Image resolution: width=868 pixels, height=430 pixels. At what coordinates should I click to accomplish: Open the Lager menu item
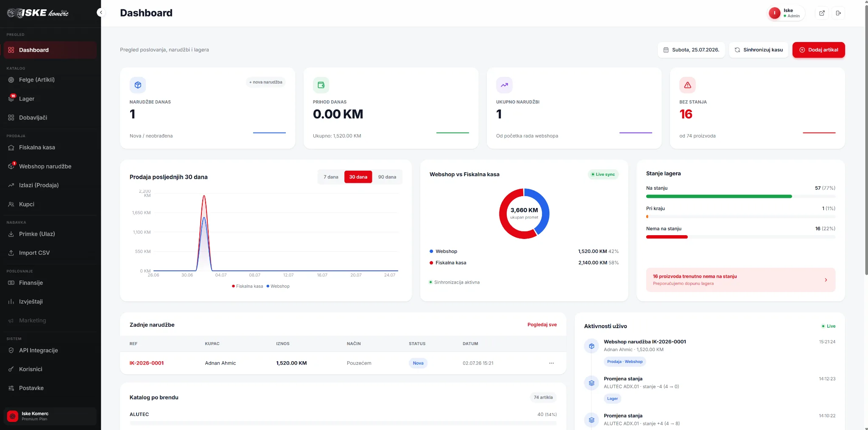coord(50,98)
